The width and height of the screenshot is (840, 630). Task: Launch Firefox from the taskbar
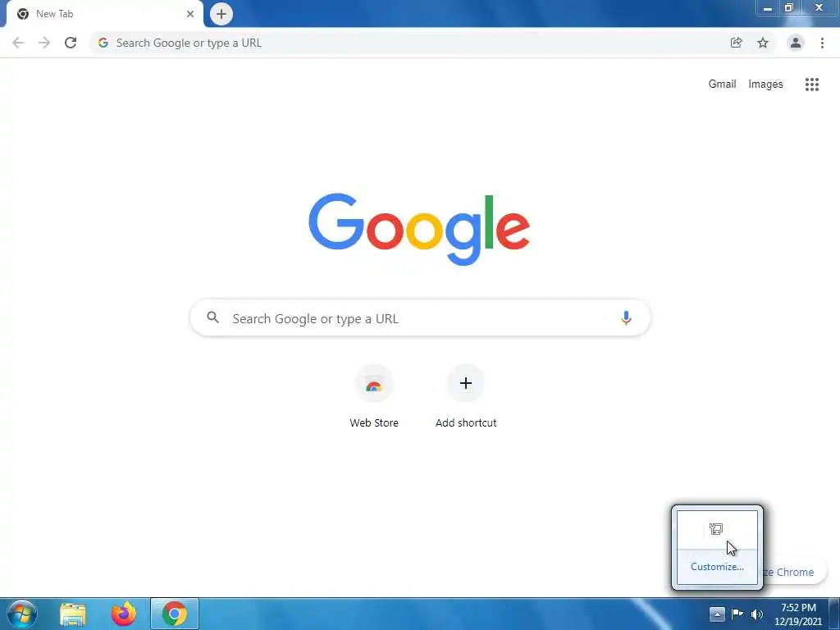coord(124,614)
